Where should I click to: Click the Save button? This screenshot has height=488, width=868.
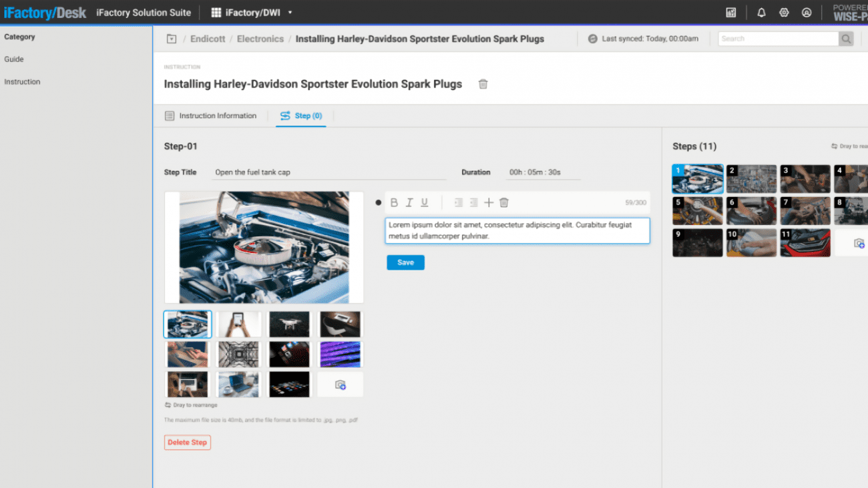point(405,262)
